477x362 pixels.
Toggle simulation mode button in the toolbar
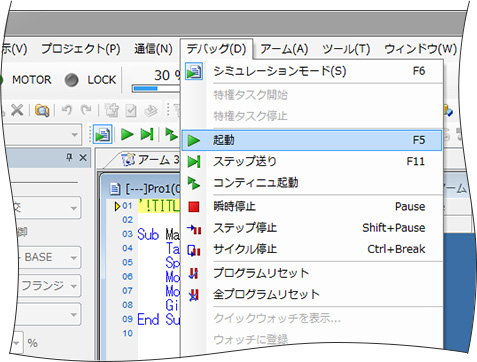102,135
